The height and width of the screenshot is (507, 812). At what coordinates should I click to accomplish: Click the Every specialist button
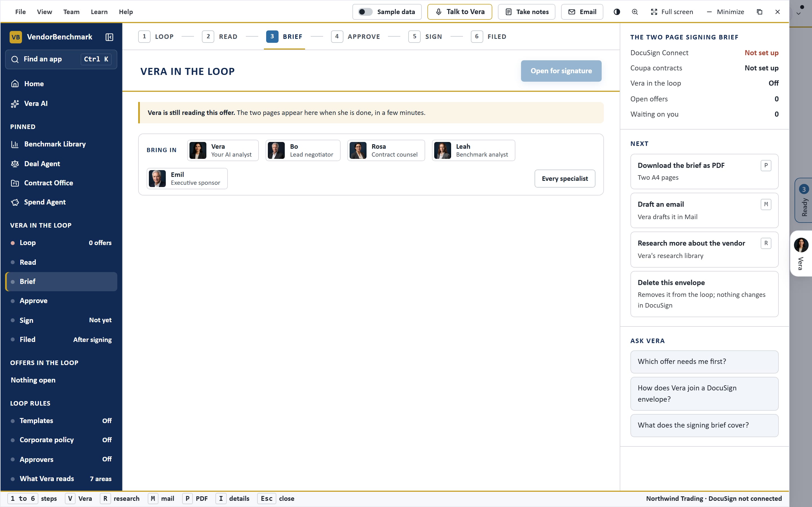coord(565,179)
